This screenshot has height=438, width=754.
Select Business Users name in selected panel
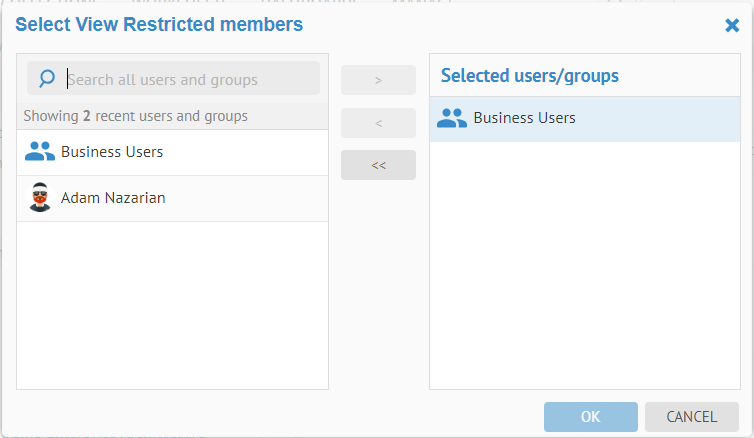pos(524,118)
